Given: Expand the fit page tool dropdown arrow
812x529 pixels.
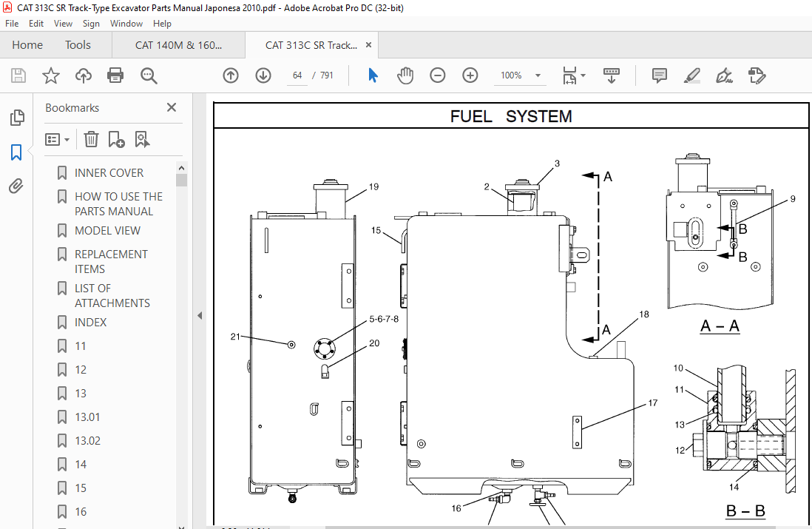Looking at the screenshot, I should (583, 75).
